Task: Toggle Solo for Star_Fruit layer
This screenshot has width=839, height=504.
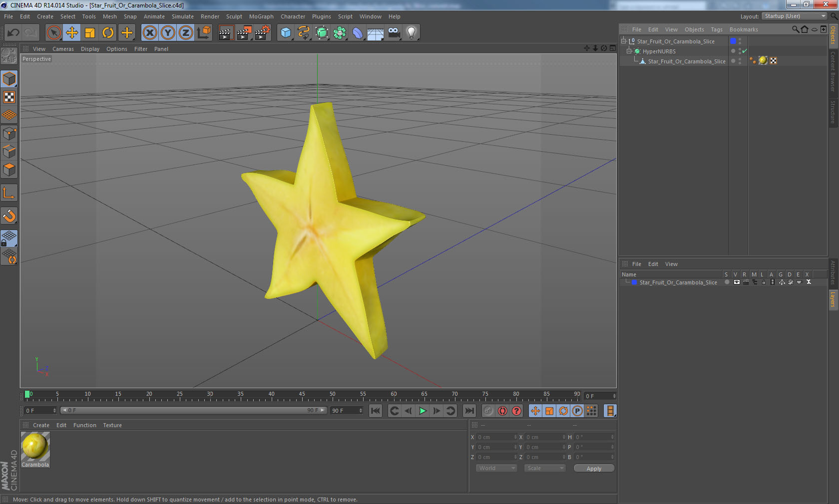Action: (727, 282)
